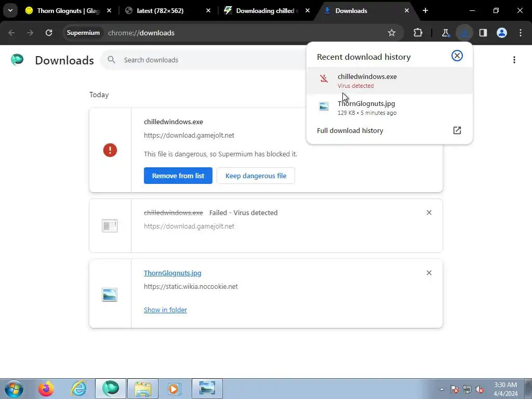
Task: Close the Thorn Glognuts tab
Action: click(x=109, y=10)
